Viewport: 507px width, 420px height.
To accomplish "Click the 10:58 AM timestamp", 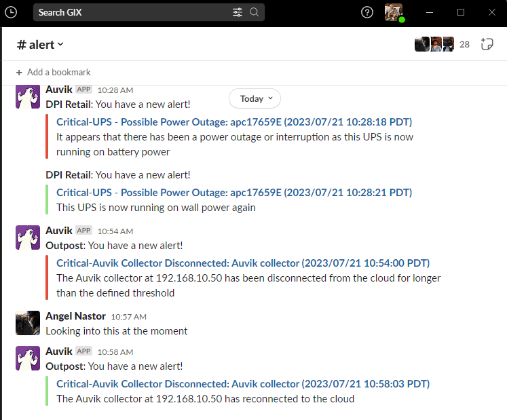I will pyautogui.click(x=115, y=352).
